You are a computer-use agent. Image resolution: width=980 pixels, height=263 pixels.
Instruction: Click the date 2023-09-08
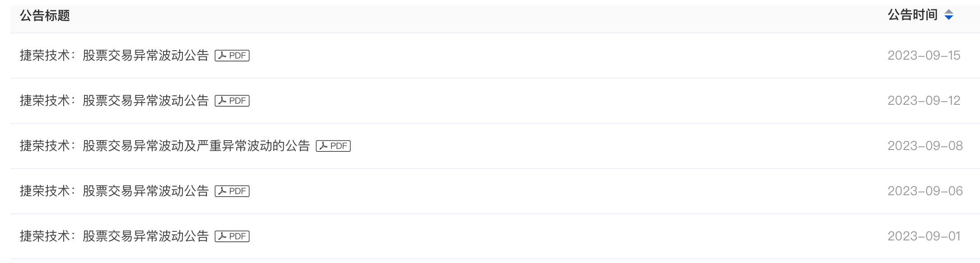pos(925,146)
